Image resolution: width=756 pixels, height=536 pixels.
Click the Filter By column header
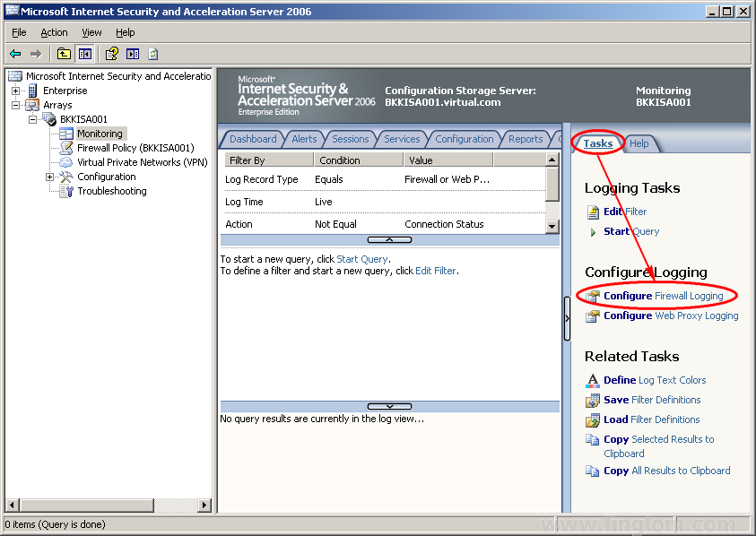click(x=269, y=160)
